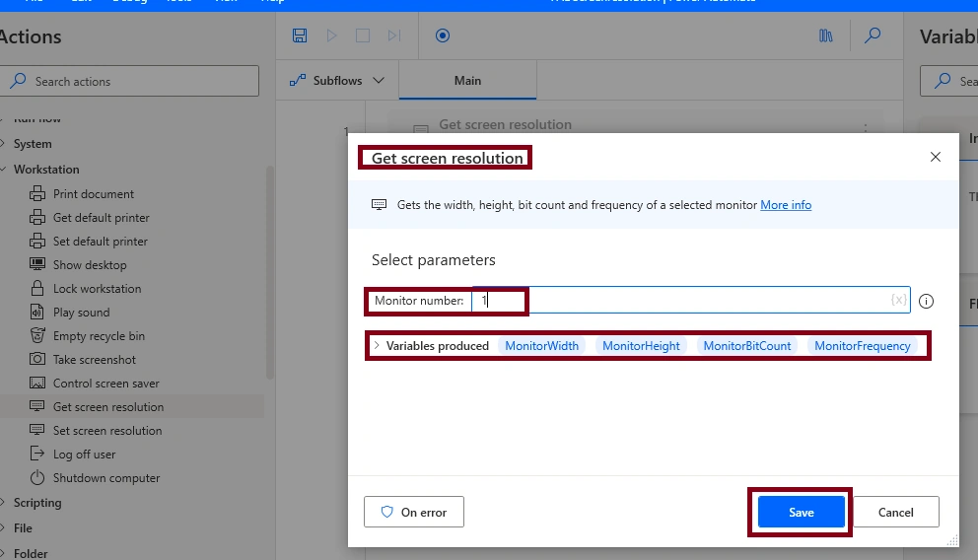
Task: Click the Actions pane scrollbar
Action: tap(270, 272)
